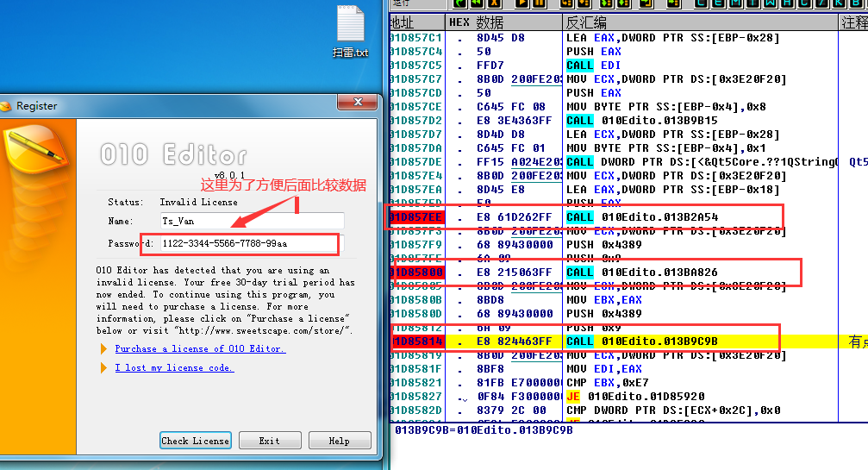Open Executable modules via E icon
The height and width of the screenshot is (470, 868).
coord(719,3)
